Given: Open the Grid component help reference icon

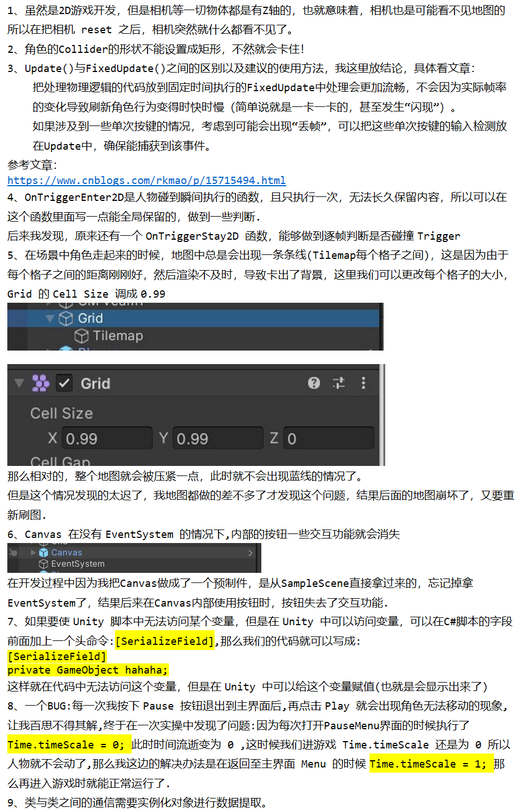Looking at the screenshot, I should click(314, 383).
